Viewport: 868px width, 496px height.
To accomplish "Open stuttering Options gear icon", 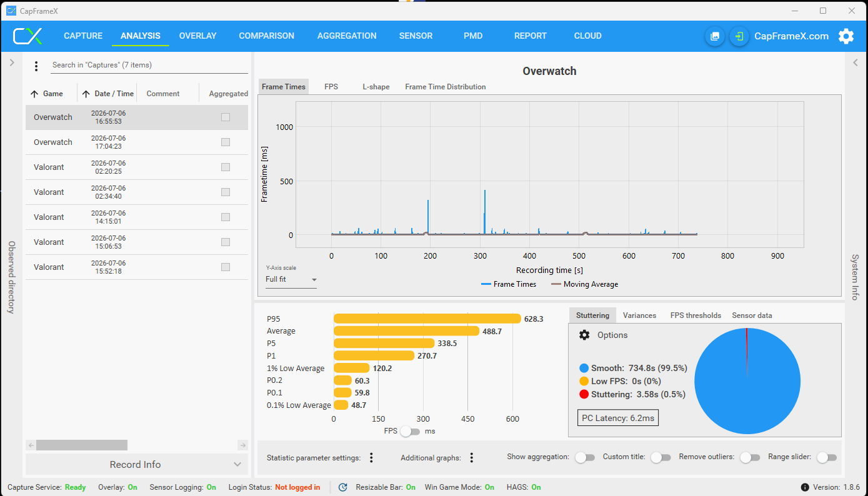I will (584, 335).
